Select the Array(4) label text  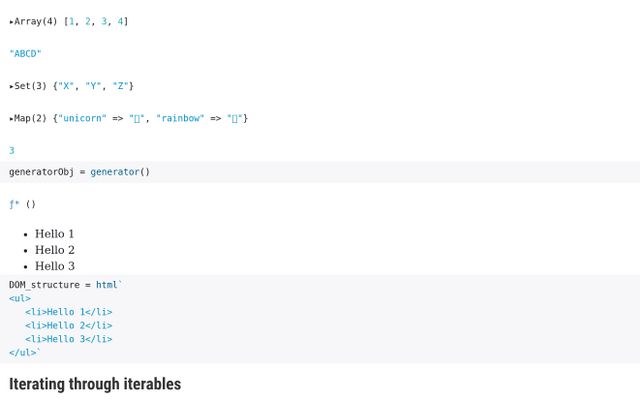pyautogui.click(x=36, y=22)
